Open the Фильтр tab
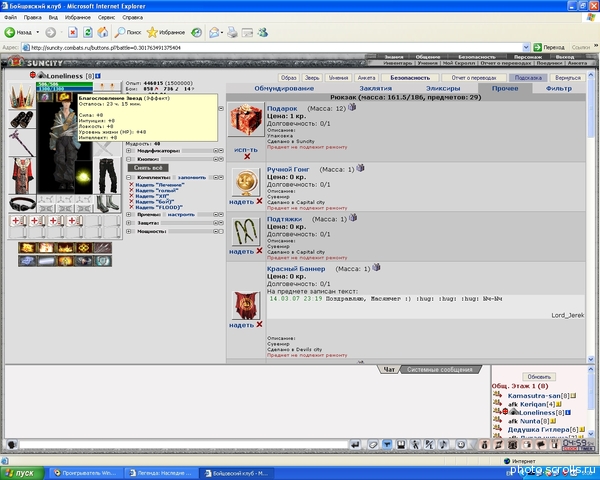 tap(559, 88)
